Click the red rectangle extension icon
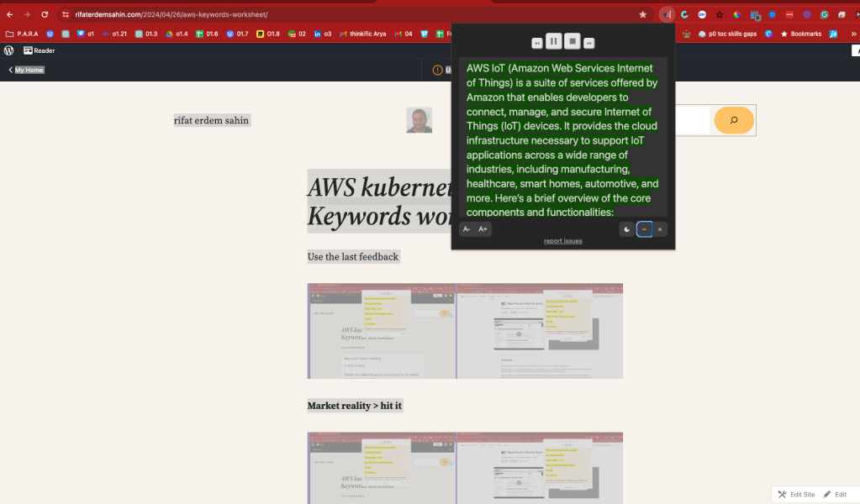 click(x=789, y=15)
